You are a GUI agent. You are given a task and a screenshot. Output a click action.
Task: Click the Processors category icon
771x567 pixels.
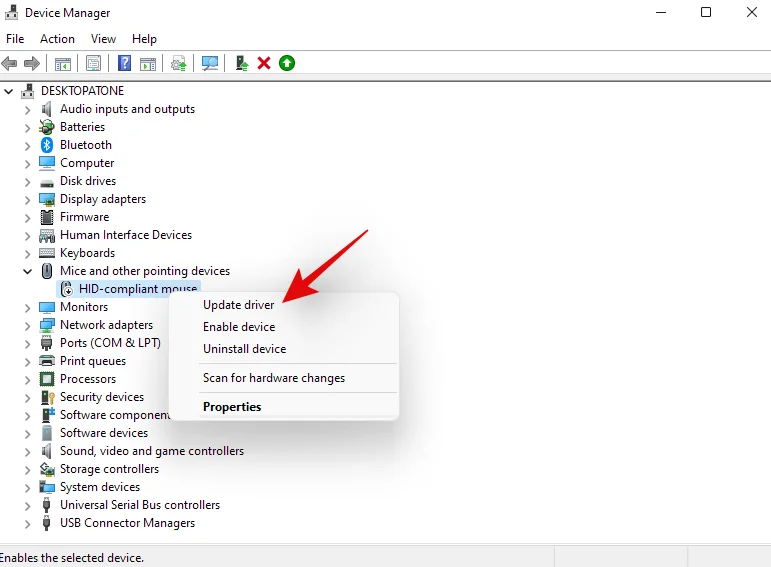[x=47, y=379]
